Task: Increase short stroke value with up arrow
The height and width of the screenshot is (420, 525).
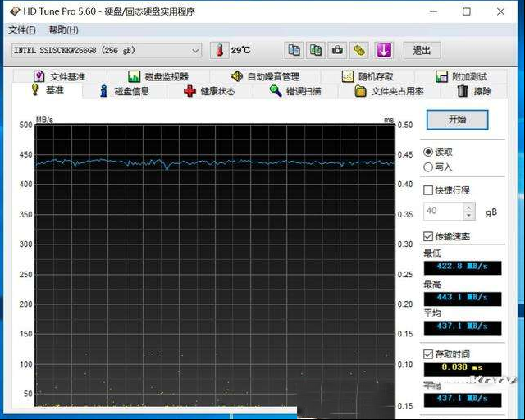Action: 468,208
